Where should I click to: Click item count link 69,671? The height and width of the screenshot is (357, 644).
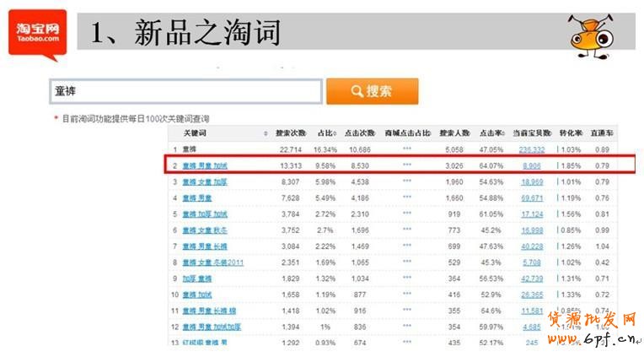pos(533,197)
